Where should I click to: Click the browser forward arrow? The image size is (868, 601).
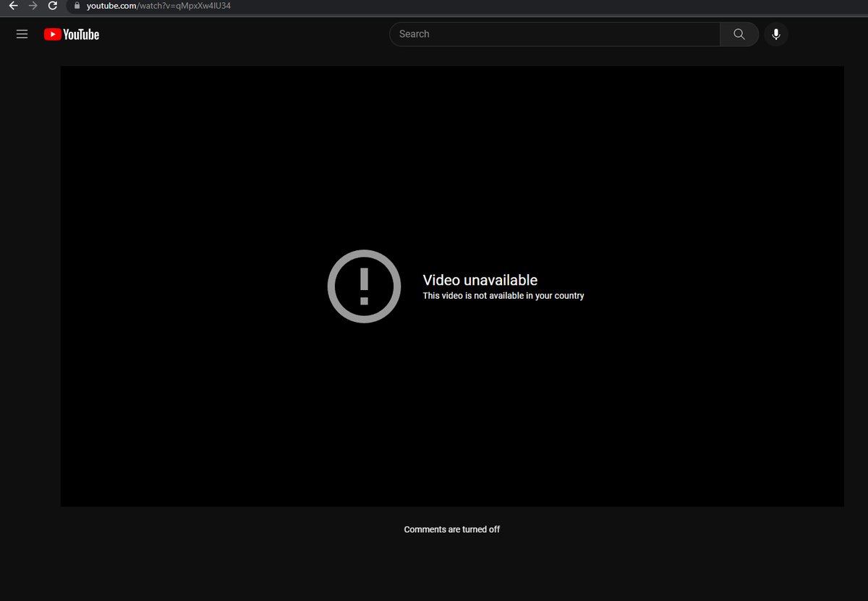tap(33, 6)
